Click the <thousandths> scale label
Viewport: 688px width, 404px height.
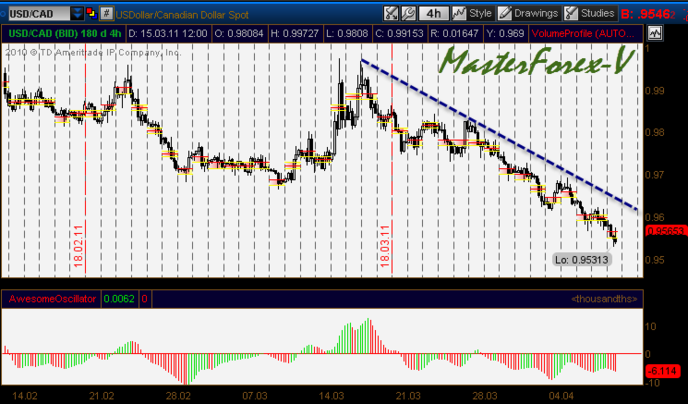[x=604, y=299]
